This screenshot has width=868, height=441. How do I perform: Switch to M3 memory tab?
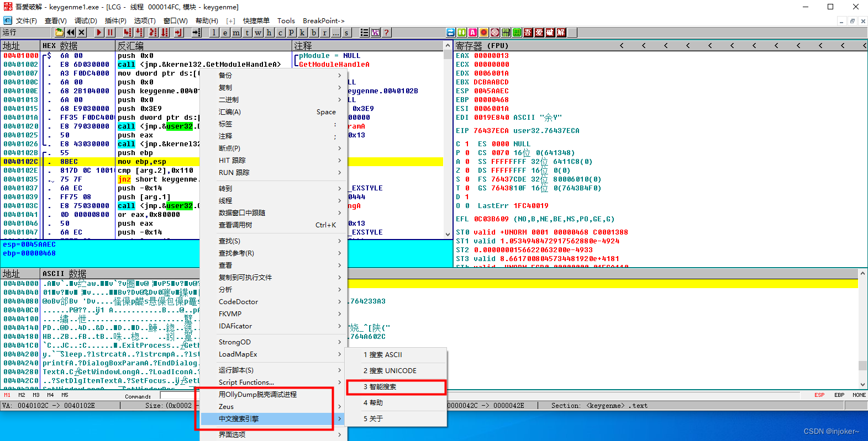36,395
